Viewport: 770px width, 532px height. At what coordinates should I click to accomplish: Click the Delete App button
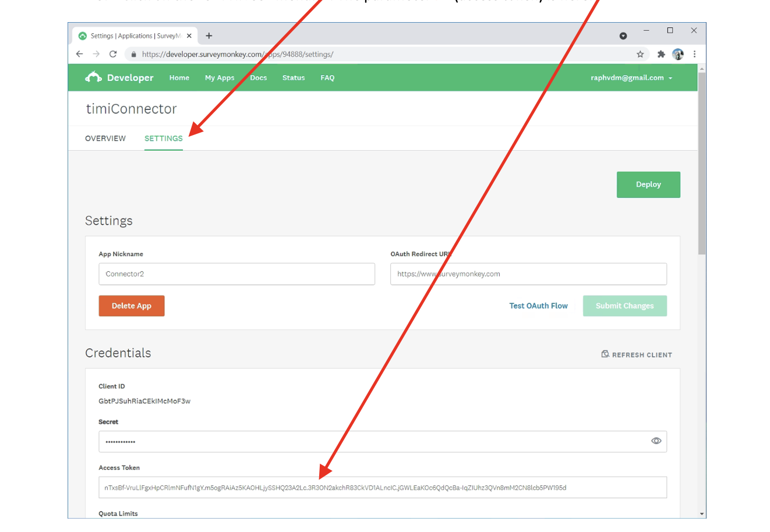[132, 306]
